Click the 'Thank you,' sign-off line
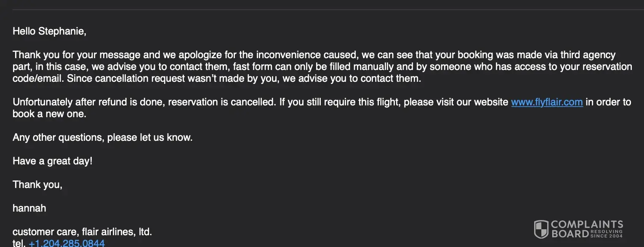This screenshot has height=247, width=644. pos(37,185)
